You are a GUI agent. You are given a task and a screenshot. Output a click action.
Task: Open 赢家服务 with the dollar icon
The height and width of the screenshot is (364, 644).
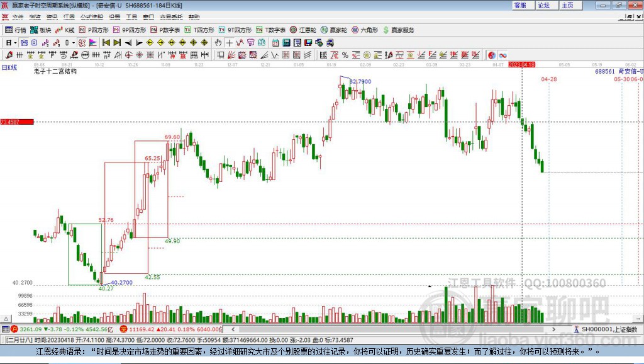point(398,30)
